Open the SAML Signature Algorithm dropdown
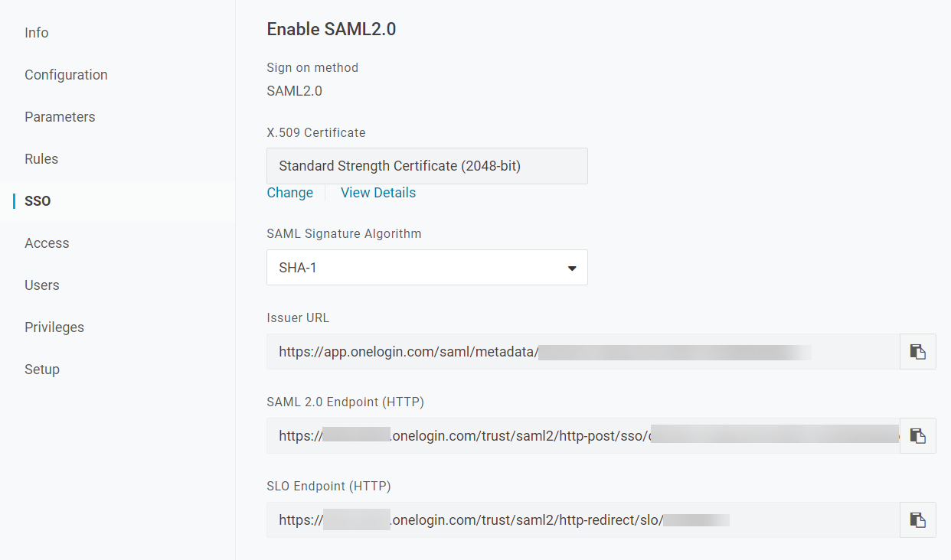Screen dimensions: 951x560 coord(426,267)
